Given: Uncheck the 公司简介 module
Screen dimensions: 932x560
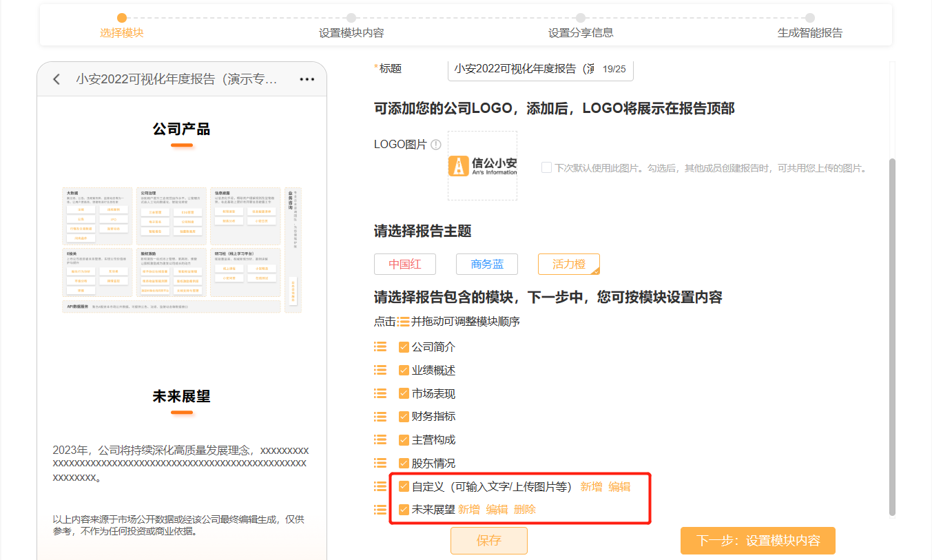Looking at the screenshot, I should pos(404,347).
